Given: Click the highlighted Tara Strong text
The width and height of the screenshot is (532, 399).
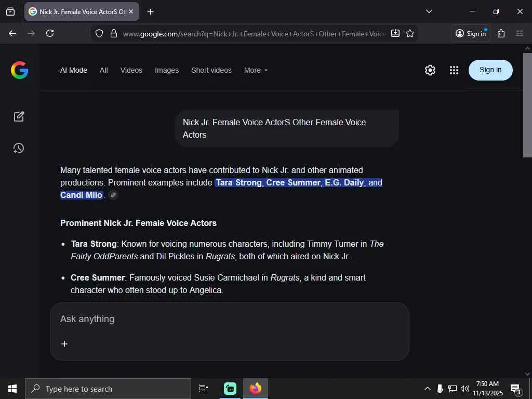Looking at the screenshot, I should [239, 182].
